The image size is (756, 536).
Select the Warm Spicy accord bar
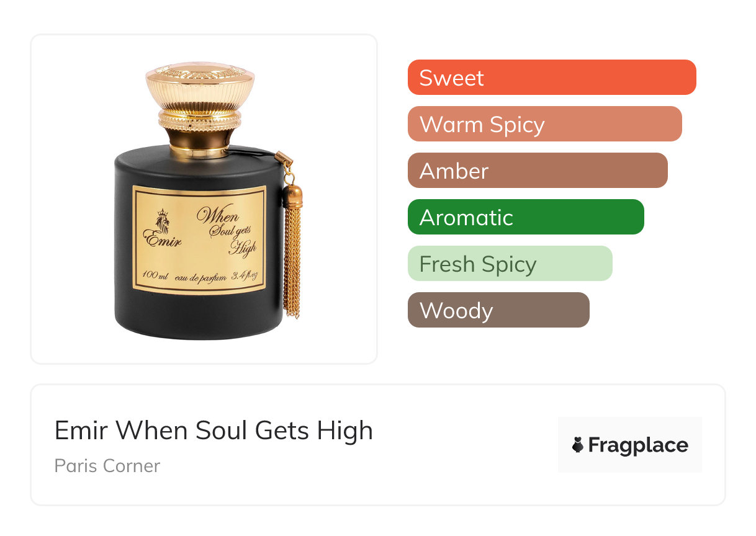(x=545, y=124)
